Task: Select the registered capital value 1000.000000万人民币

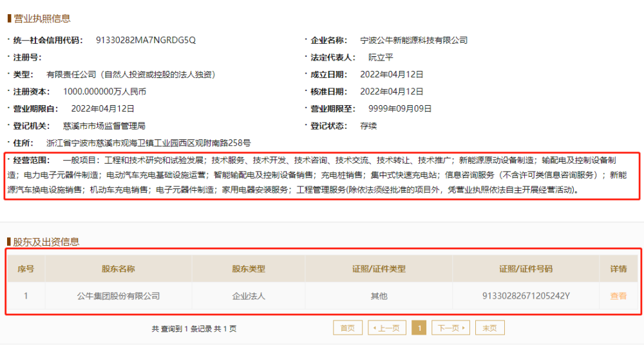Action: [x=105, y=92]
